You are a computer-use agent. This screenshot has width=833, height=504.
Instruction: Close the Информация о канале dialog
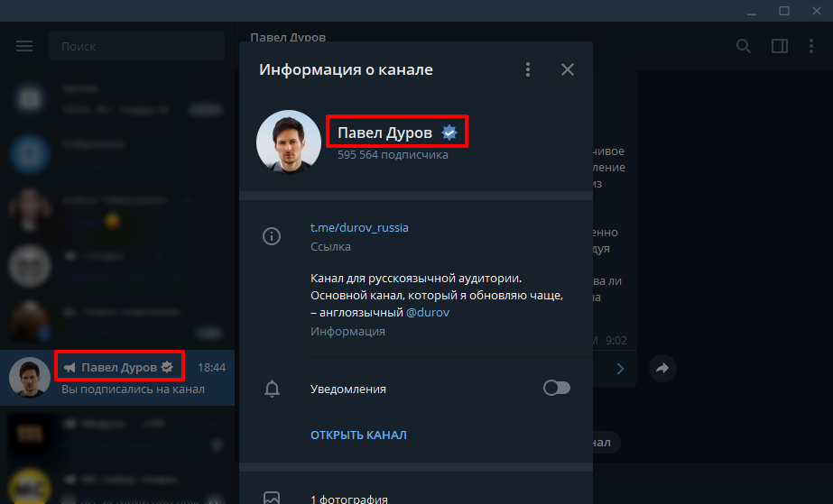click(567, 69)
